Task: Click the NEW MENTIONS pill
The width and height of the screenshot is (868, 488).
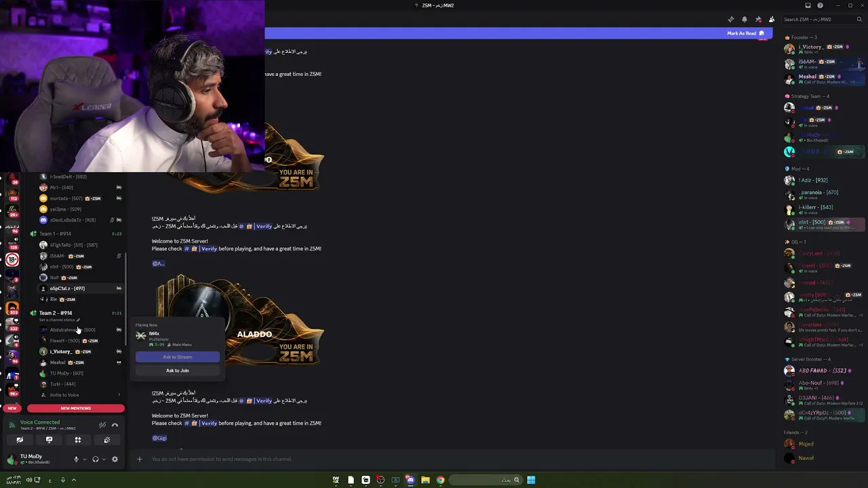Action: (76, 408)
